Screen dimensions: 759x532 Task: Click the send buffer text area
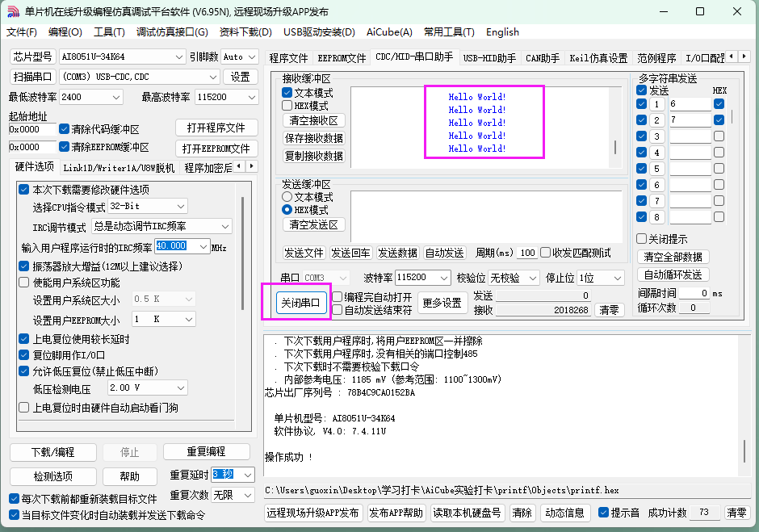486,216
